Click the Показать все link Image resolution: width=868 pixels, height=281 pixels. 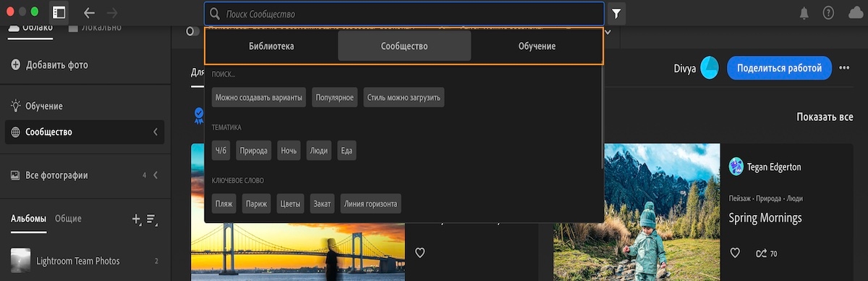tap(825, 117)
